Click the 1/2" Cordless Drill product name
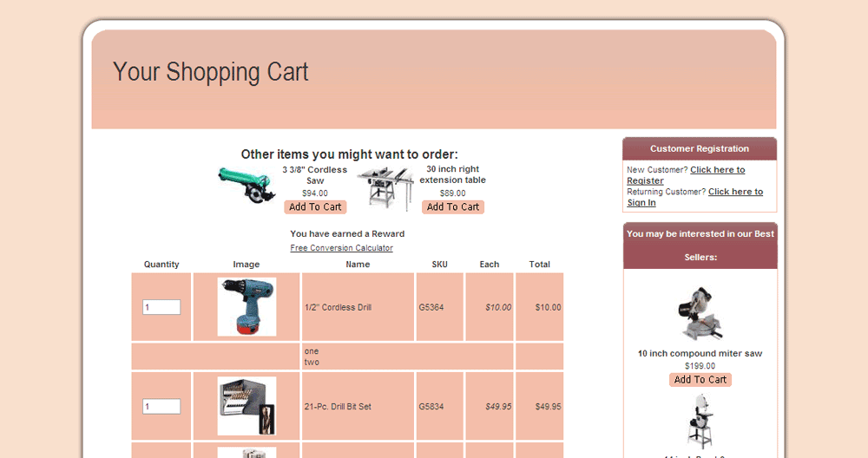The image size is (868, 458). pyautogui.click(x=338, y=307)
